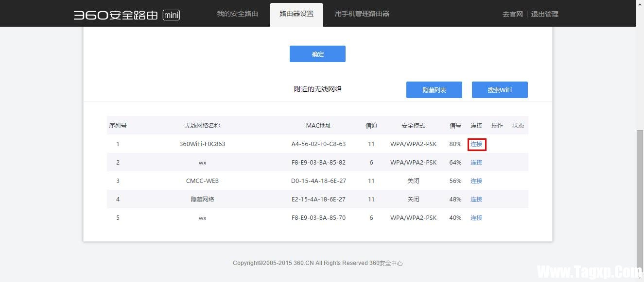The height and width of the screenshot is (282, 644).
Task: Click MAC address A4-56-02-F0-C8-63
Action: pyautogui.click(x=318, y=144)
